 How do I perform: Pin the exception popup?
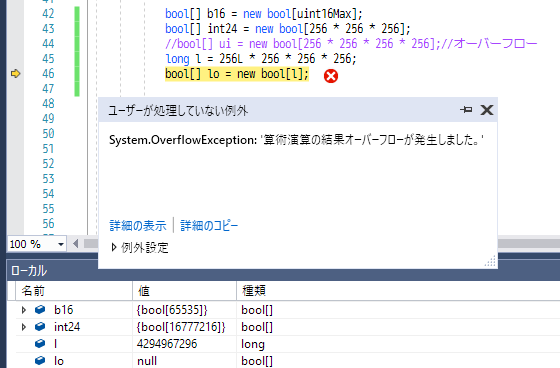coord(466,110)
